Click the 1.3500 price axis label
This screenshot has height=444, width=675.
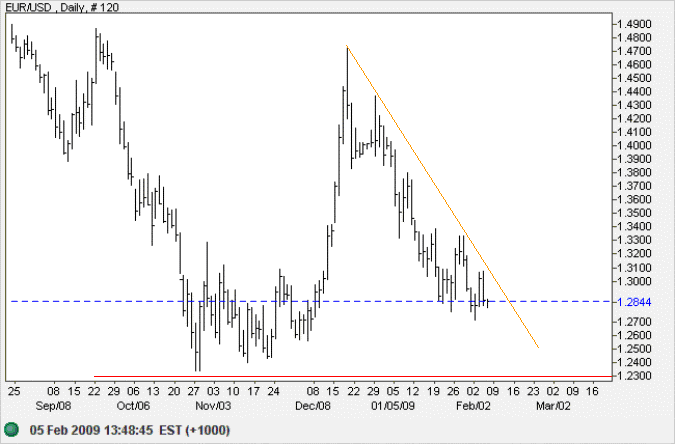[634, 213]
